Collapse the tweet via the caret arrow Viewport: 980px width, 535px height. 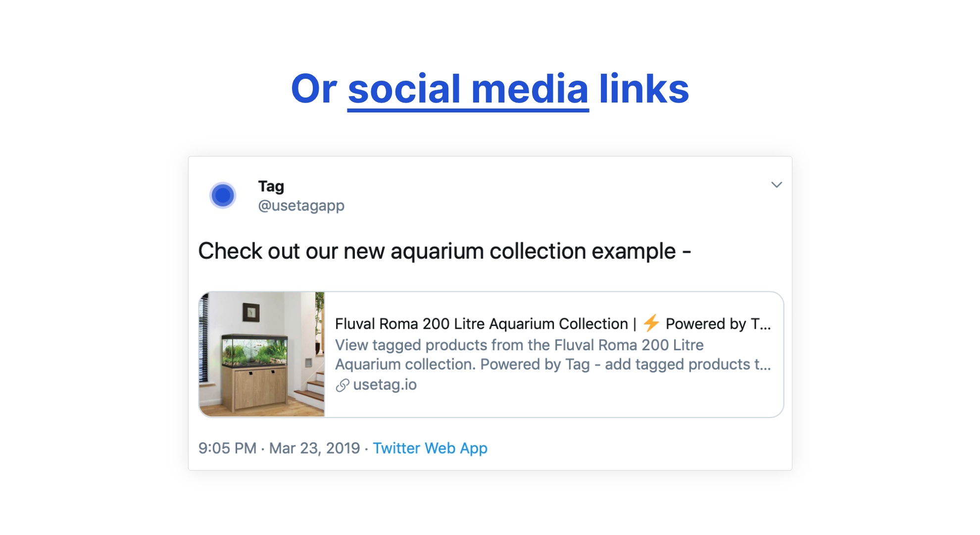(x=777, y=185)
